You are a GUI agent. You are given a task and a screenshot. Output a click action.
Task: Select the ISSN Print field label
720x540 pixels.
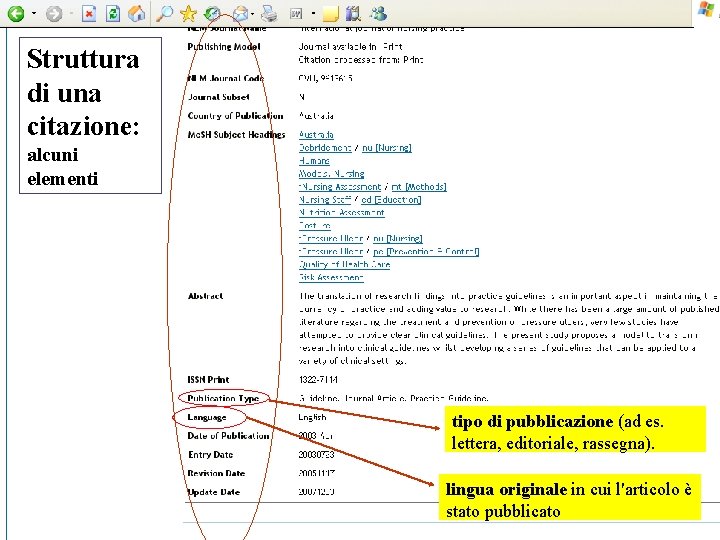point(208,379)
